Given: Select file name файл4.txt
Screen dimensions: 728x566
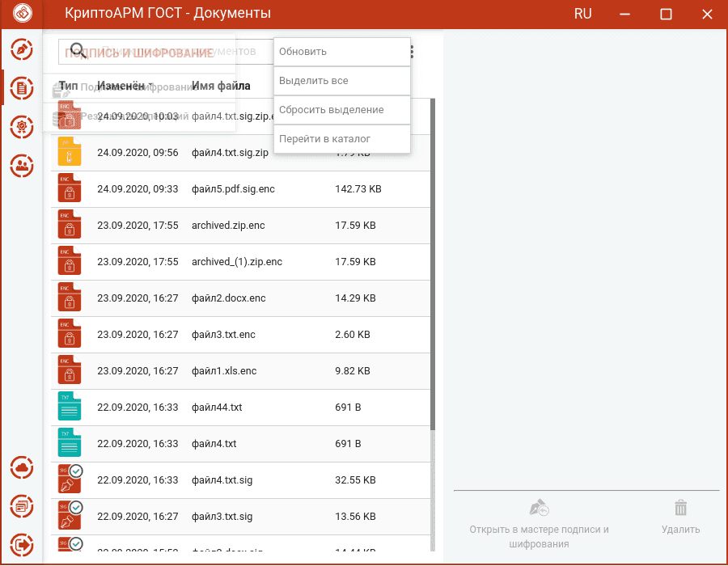Looking at the screenshot, I should [214, 444].
